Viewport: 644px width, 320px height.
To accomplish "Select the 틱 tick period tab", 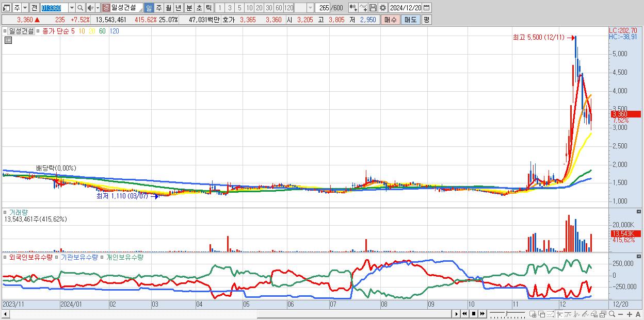I will 208,8.
